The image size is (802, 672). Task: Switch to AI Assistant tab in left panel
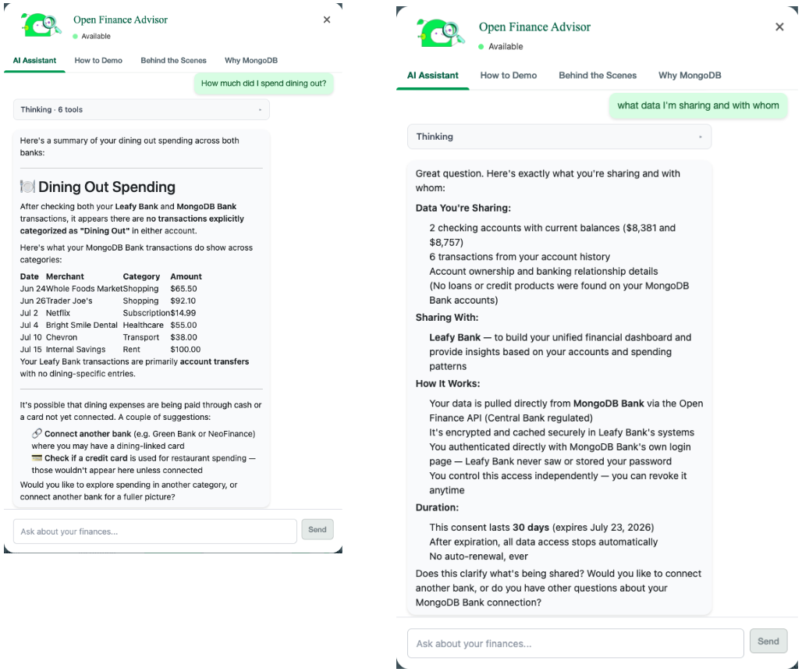(34, 60)
